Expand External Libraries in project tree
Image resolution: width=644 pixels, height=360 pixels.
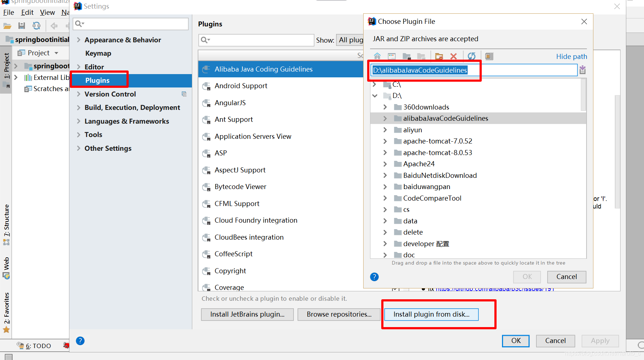pos(16,77)
